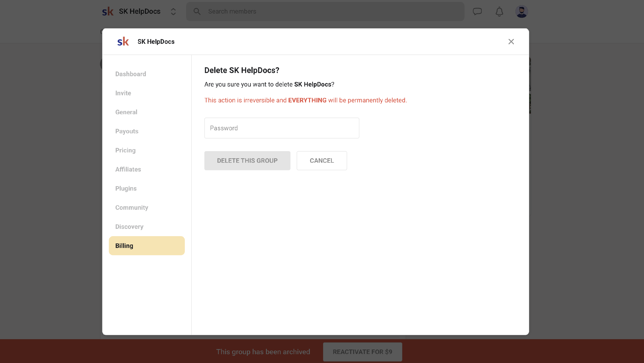
Task: Expand the SK HelpDocs group switcher
Action: [x=173, y=12]
